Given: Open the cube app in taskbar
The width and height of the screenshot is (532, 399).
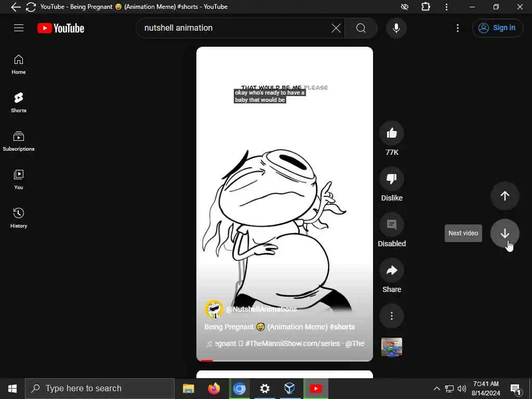Looking at the screenshot, I should tap(289, 389).
